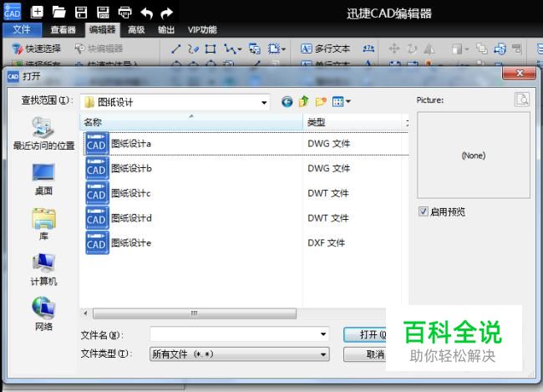Select the Mirror tool in ribbon

[x=429, y=48]
